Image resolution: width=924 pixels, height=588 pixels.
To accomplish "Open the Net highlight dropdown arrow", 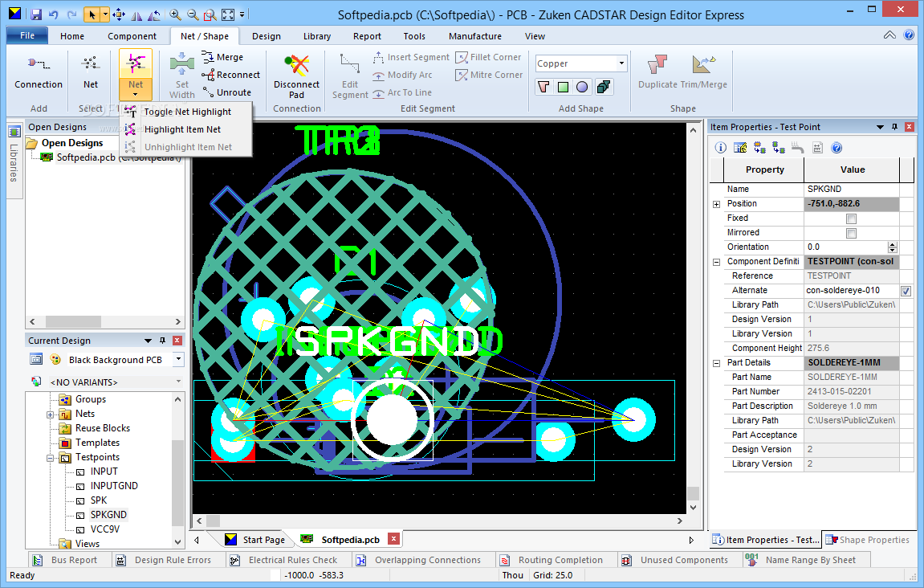I will 136,94.
